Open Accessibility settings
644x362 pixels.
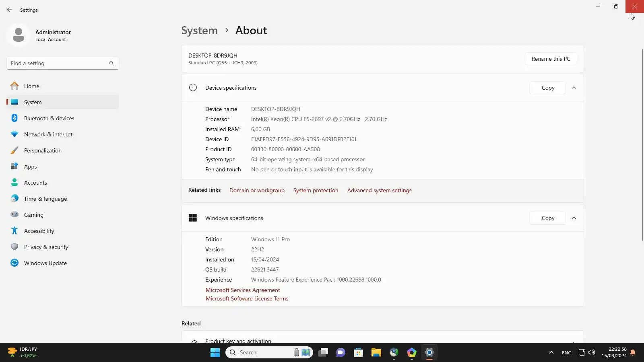(63, 231)
